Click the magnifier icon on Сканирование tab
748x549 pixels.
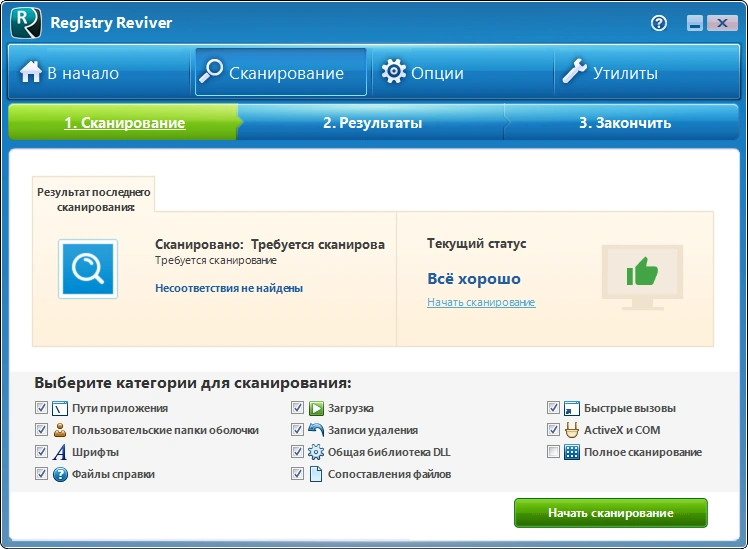(x=211, y=72)
